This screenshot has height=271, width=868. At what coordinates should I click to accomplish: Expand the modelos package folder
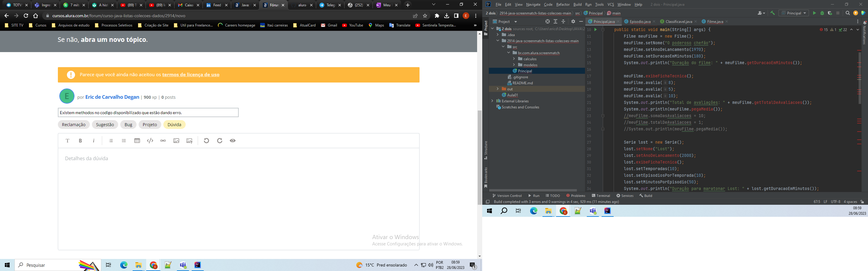[x=514, y=65]
